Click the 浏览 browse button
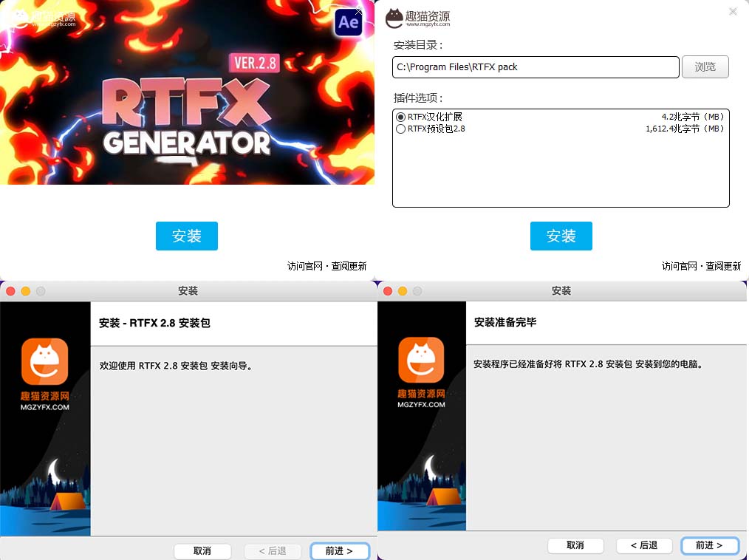Viewport: 749px width, 560px height. (x=705, y=67)
